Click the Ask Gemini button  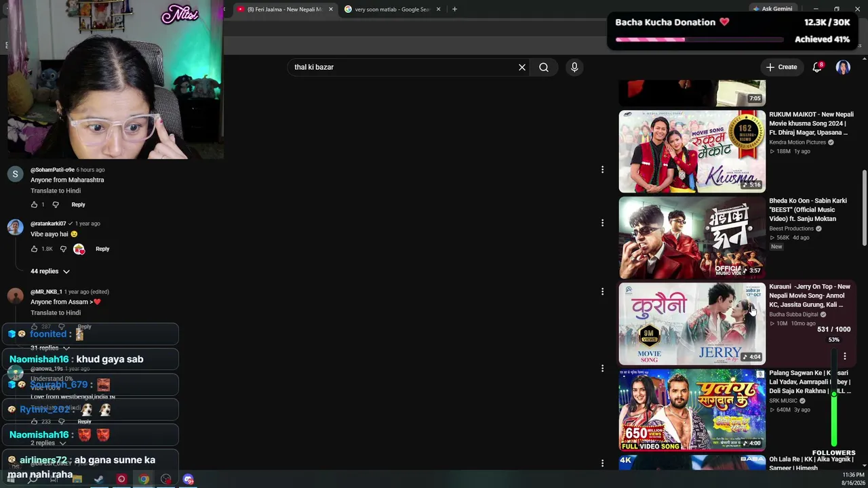[x=772, y=9]
